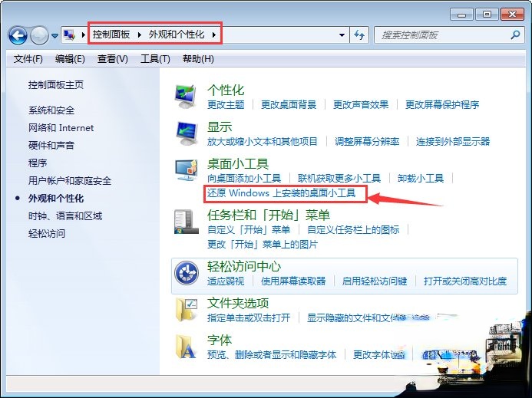Click 使用屏幕读取器 link
Image resolution: width=532 pixels, height=398 pixels.
point(293,281)
